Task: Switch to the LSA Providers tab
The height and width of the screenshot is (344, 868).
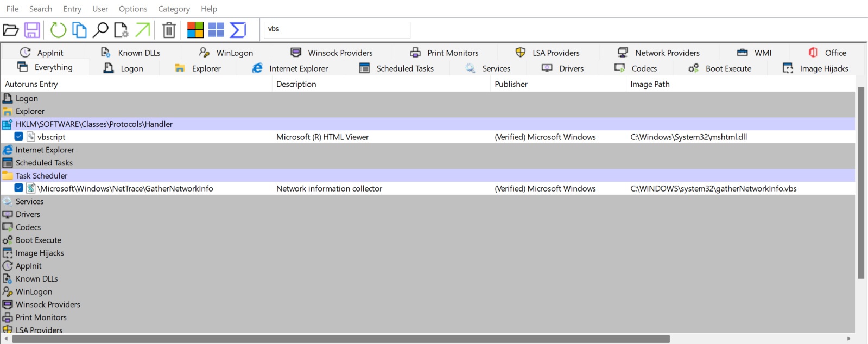Action: click(x=548, y=53)
